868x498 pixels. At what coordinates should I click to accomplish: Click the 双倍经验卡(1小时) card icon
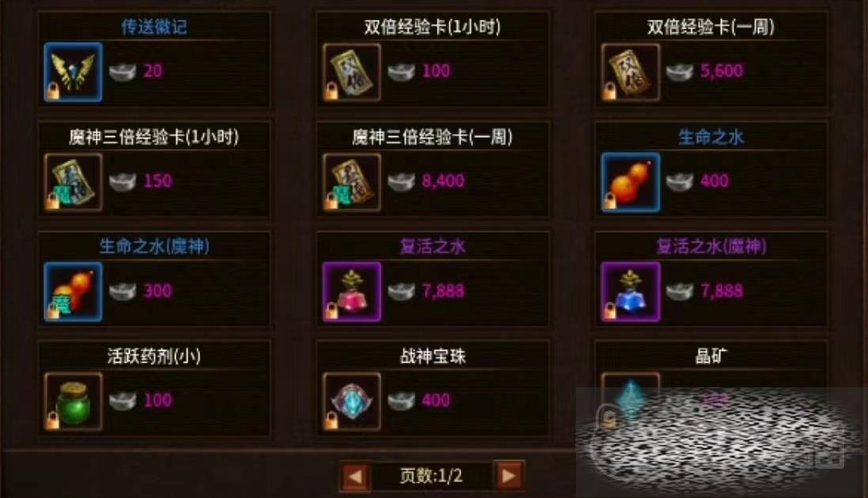tap(351, 72)
